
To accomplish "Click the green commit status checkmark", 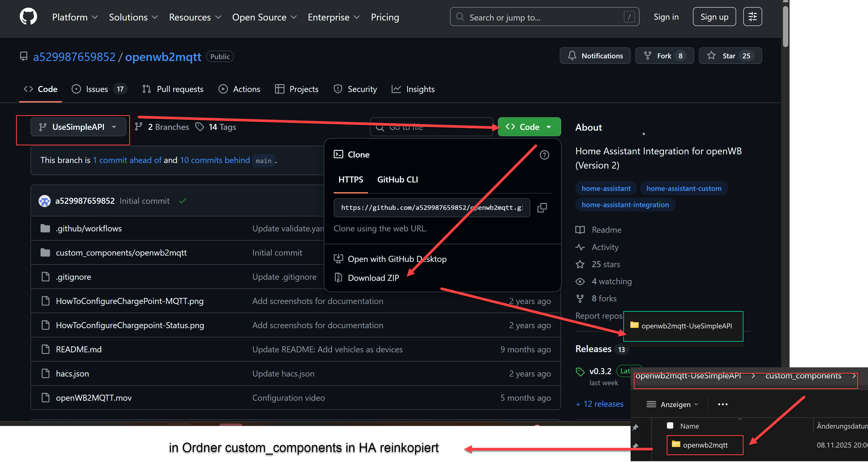I will point(183,201).
